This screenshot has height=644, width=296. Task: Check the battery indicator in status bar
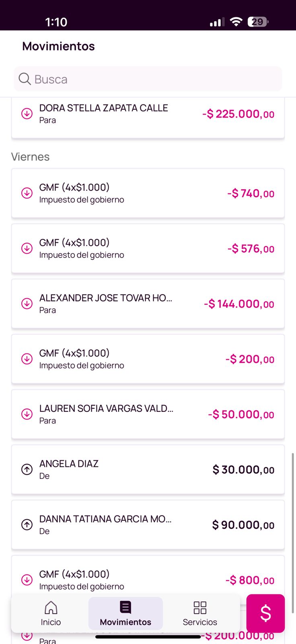tap(258, 22)
